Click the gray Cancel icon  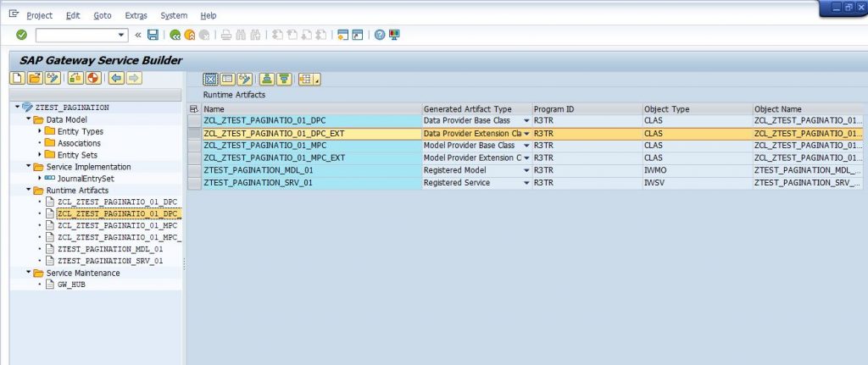point(204,35)
